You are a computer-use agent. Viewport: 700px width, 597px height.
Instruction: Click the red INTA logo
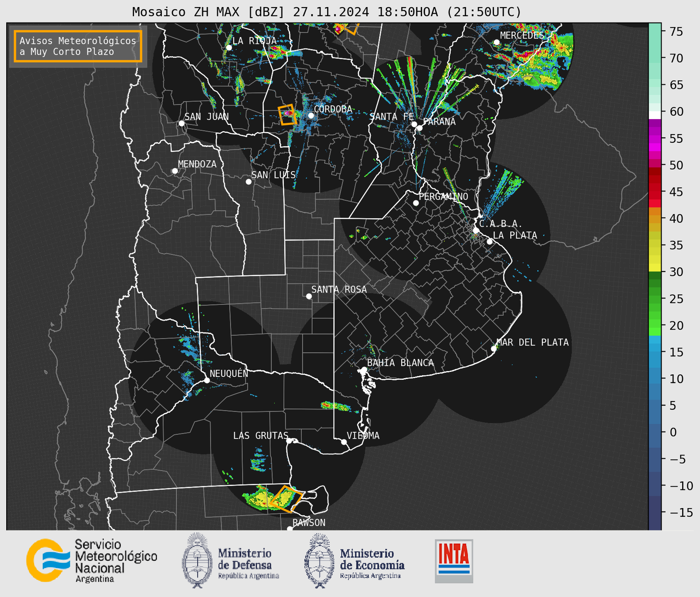[x=454, y=561]
